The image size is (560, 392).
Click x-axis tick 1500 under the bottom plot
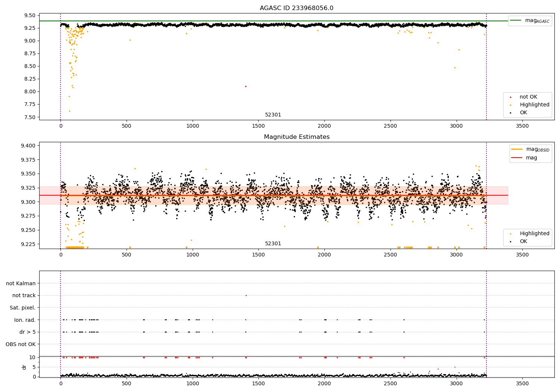[258, 384]
